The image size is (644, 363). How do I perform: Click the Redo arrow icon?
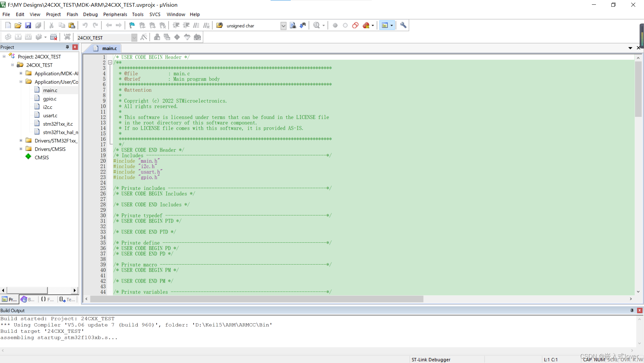click(95, 26)
